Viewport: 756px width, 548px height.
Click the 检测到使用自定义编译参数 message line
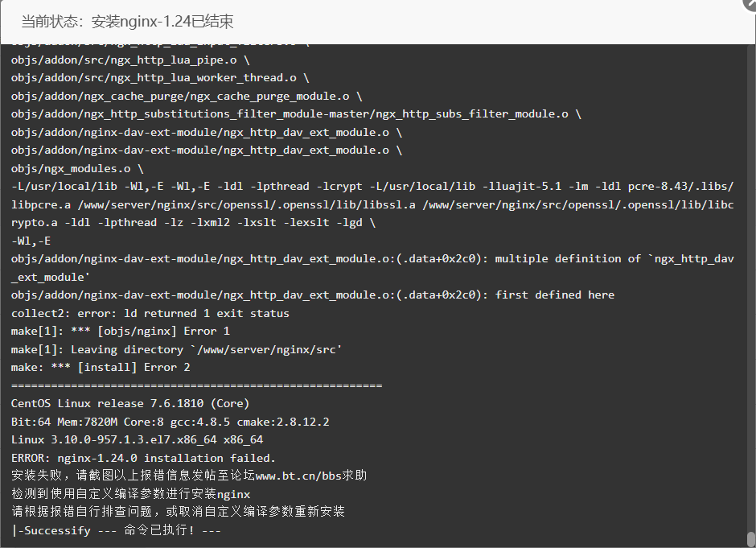point(130,494)
